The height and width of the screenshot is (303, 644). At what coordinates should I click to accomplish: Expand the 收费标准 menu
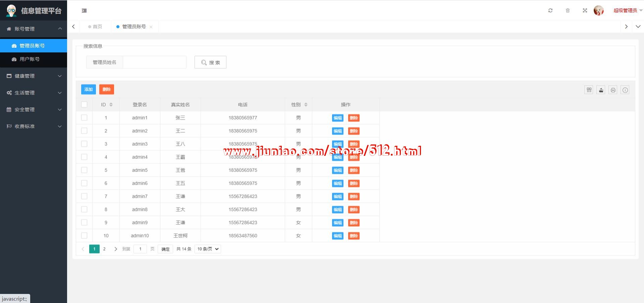[x=34, y=126]
